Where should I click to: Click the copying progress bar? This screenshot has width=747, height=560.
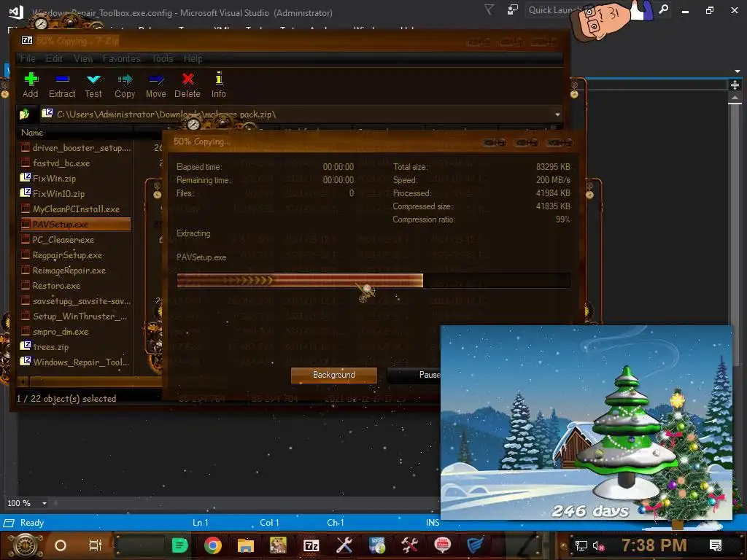(x=373, y=280)
